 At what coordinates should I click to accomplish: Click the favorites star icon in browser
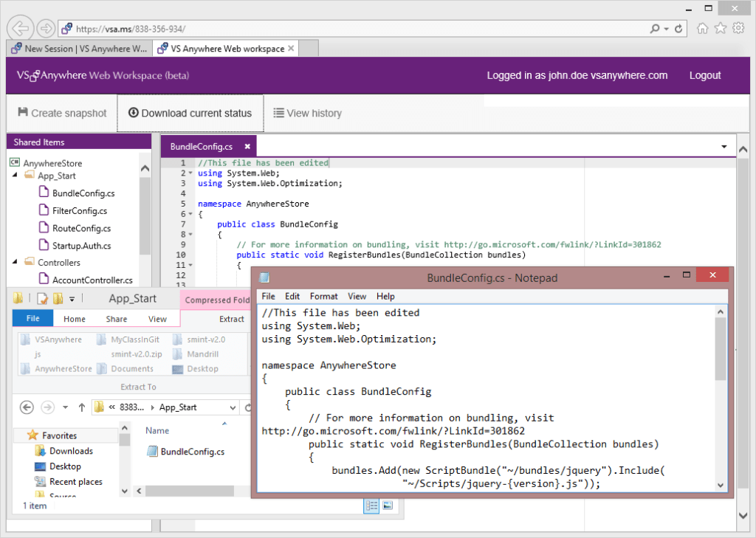tap(721, 29)
